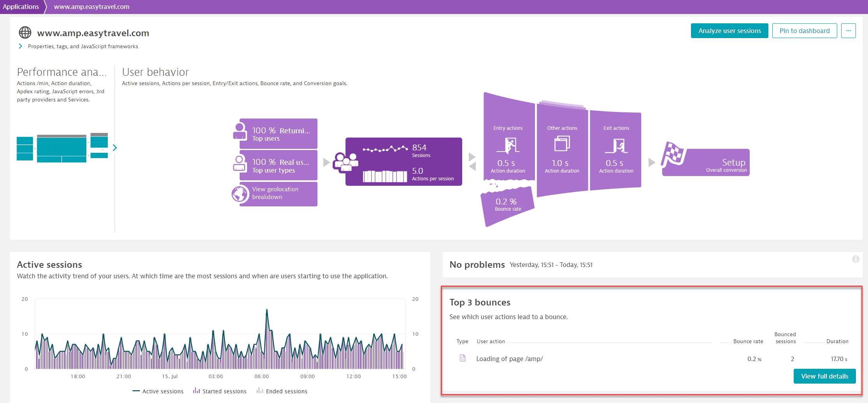Open the Performance ana... section heading
Image resolution: width=868 pixels, height=403 pixels.
coord(62,72)
